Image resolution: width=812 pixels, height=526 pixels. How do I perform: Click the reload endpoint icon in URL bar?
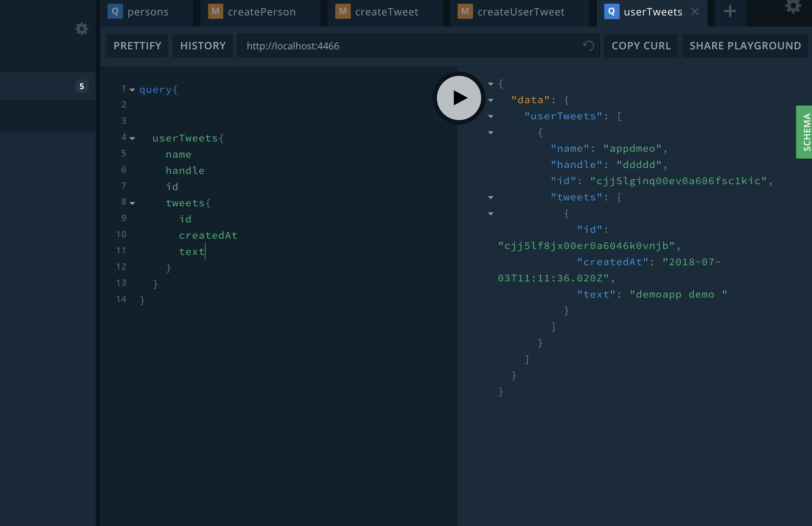coord(588,46)
